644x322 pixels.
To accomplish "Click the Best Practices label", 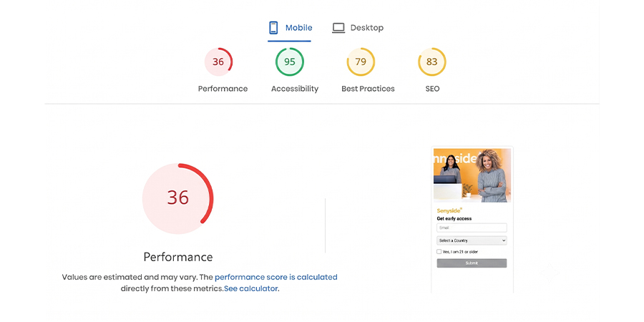I will click(x=368, y=89).
